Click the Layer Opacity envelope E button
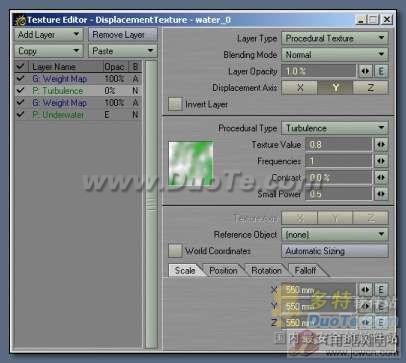 381,71
